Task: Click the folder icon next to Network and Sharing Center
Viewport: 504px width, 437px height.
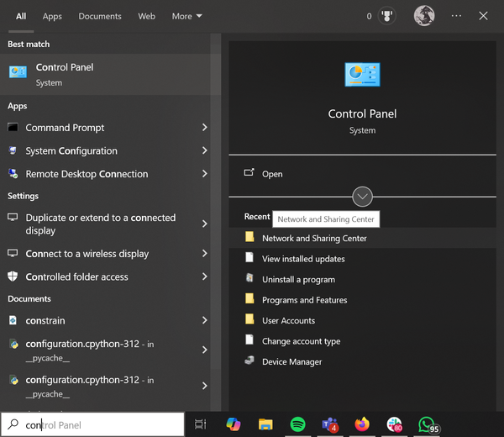Action: click(249, 237)
